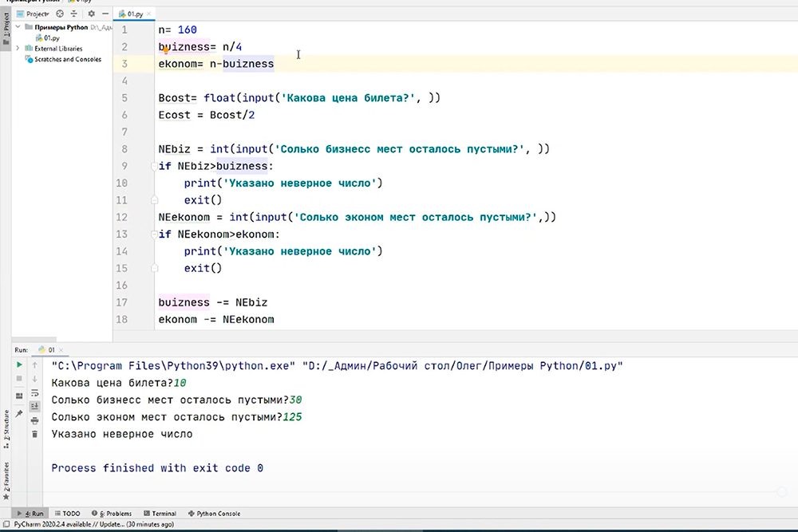Click Collapse All icon in Project toolbar
This screenshot has height=532, width=798.
(x=75, y=14)
